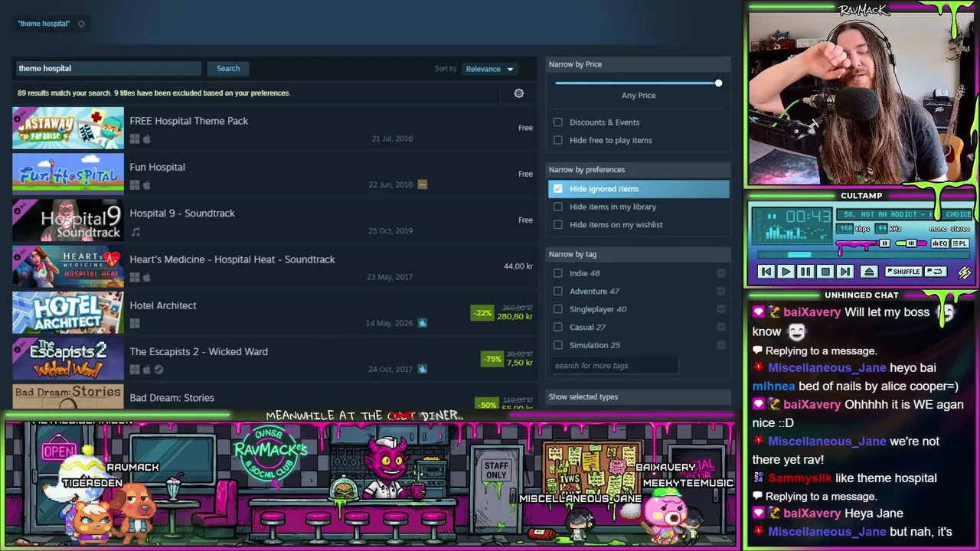The height and width of the screenshot is (551, 980).
Task: Click the Steam icon under The Escapists 2
Action: [158, 370]
